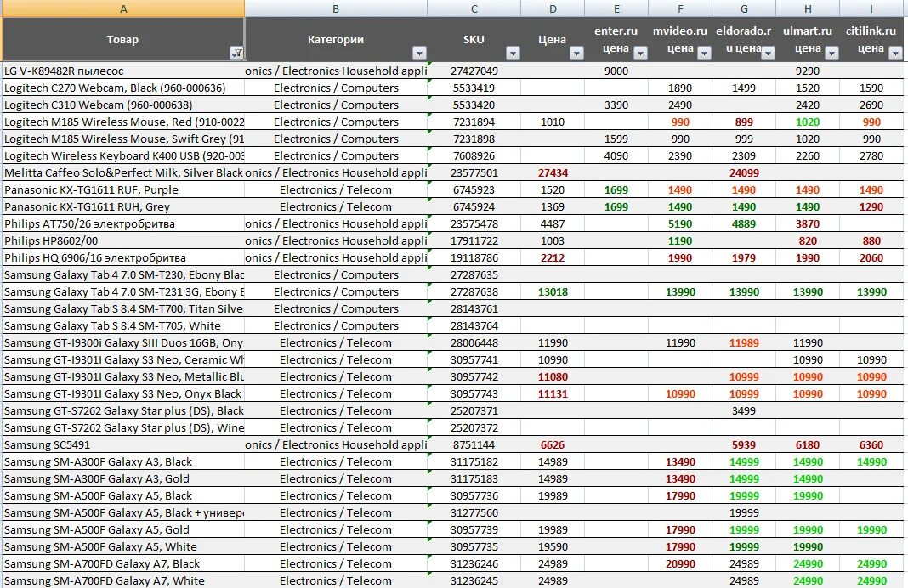Click the Товар header cell

(123, 39)
